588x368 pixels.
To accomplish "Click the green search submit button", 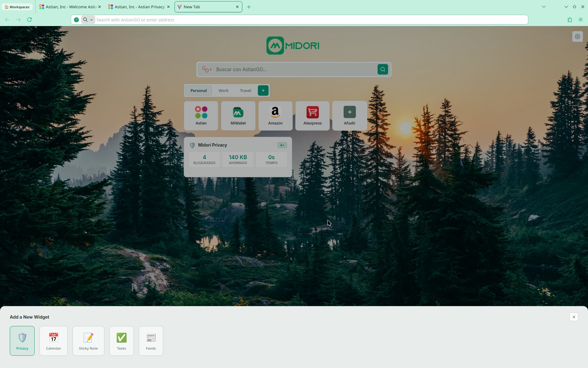I will point(383,69).
